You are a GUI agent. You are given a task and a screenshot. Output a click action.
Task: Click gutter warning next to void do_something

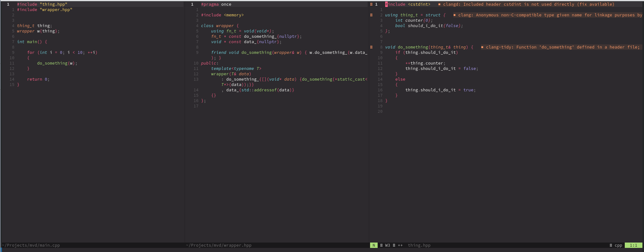coord(371,47)
